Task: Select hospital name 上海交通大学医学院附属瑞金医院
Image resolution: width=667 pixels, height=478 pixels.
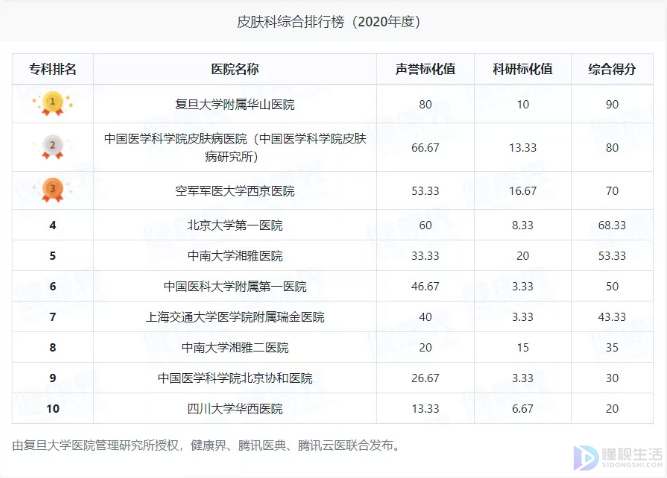Action: [x=235, y=317]
